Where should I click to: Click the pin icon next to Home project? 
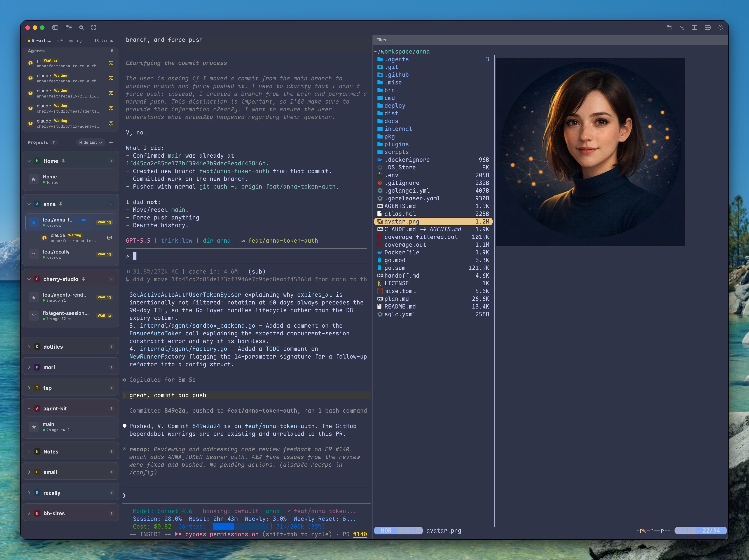pos(63,161)
